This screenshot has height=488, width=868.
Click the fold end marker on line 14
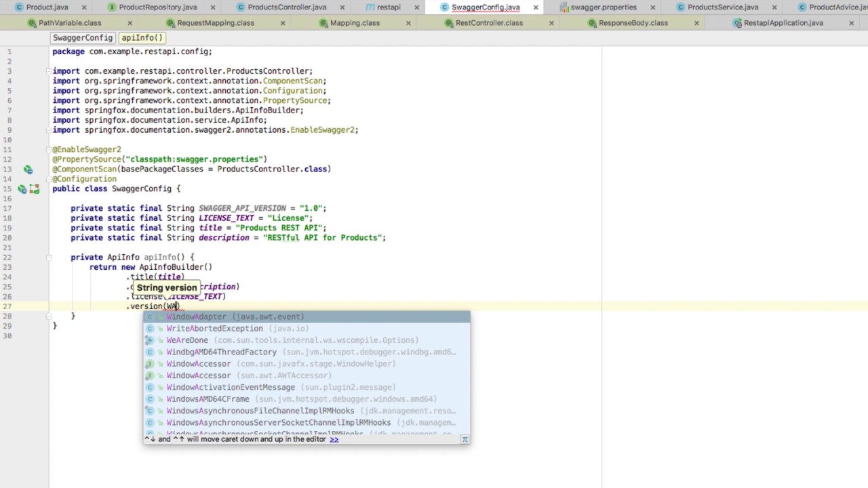(49, 179)
